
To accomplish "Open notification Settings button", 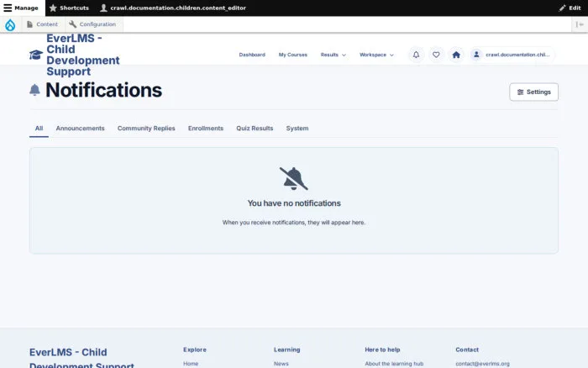I will pos(533,92).
